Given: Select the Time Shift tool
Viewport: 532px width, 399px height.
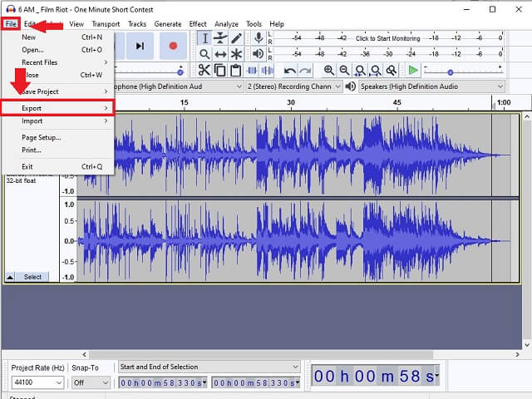Looking at the screenshot, I should 220,54.
